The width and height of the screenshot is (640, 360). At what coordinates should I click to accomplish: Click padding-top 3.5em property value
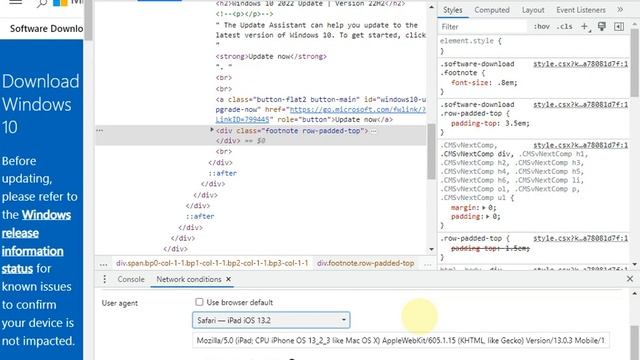[x=515, y=123]
